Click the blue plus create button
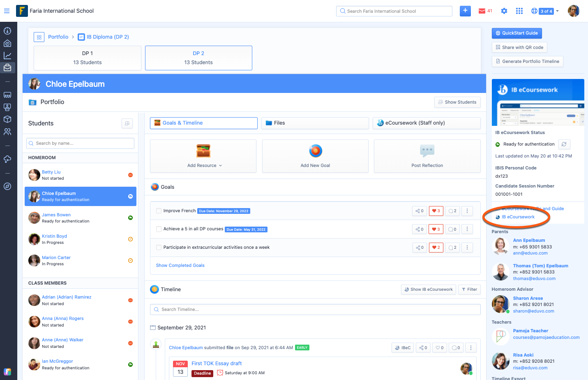Screen dimensions: 588x380 click(x=465, y=11)
